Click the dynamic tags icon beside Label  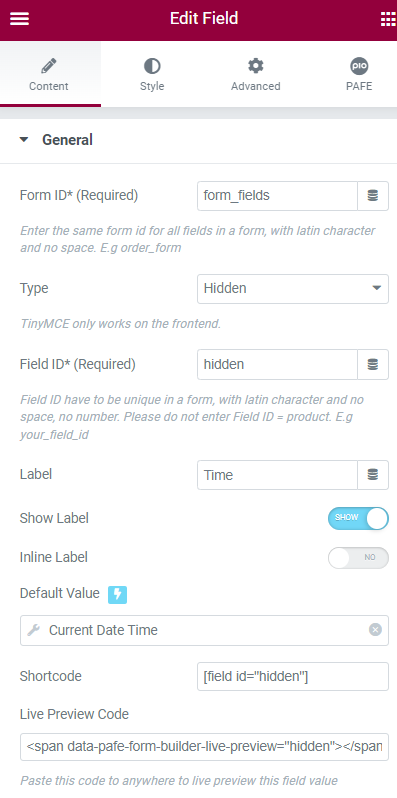373,475
